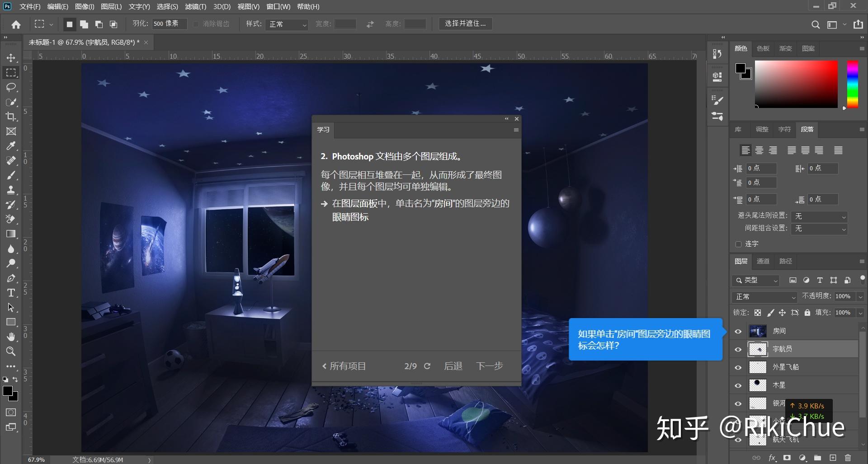Image resolution: width=868 pixels, height=464 pixels.
Task: Select the Brush tool
Action: 11,175
